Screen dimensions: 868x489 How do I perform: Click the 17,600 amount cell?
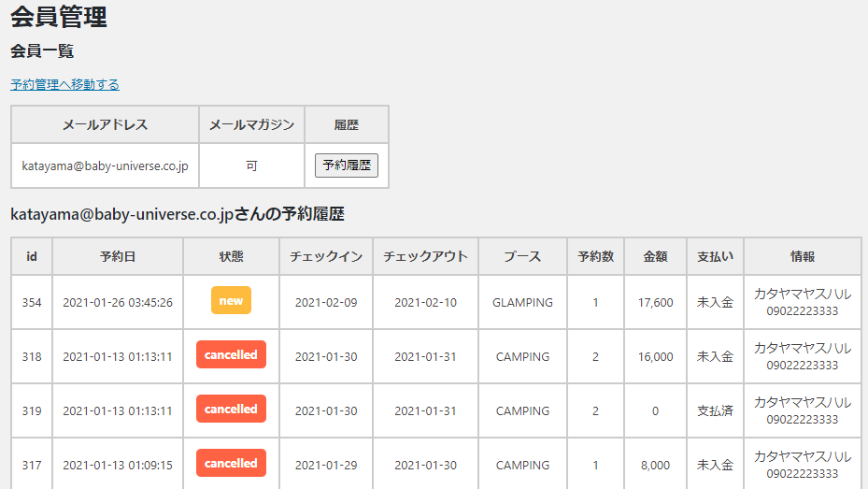click(655, 302)
